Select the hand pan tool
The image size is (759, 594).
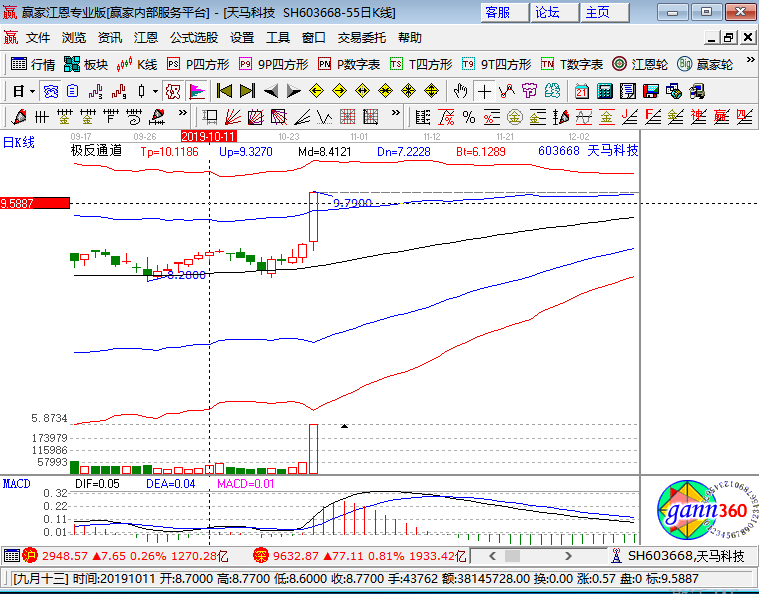click(461, 91)
